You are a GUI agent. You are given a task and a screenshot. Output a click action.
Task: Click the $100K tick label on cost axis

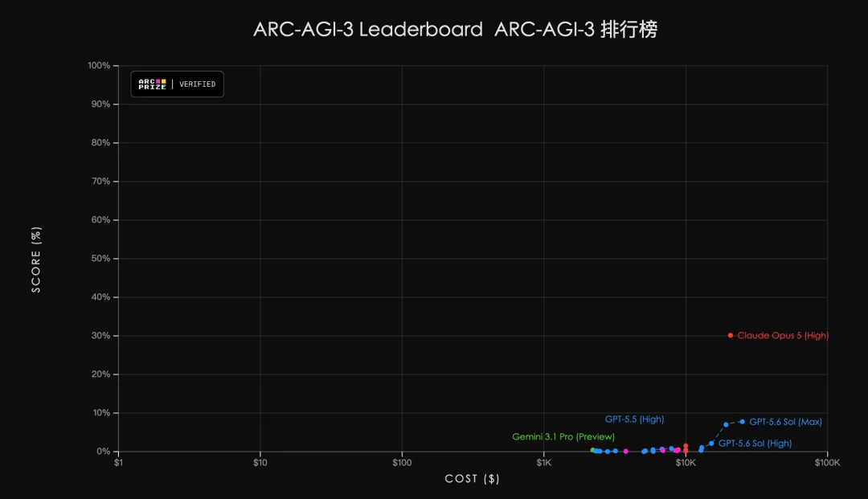point(827,463)
